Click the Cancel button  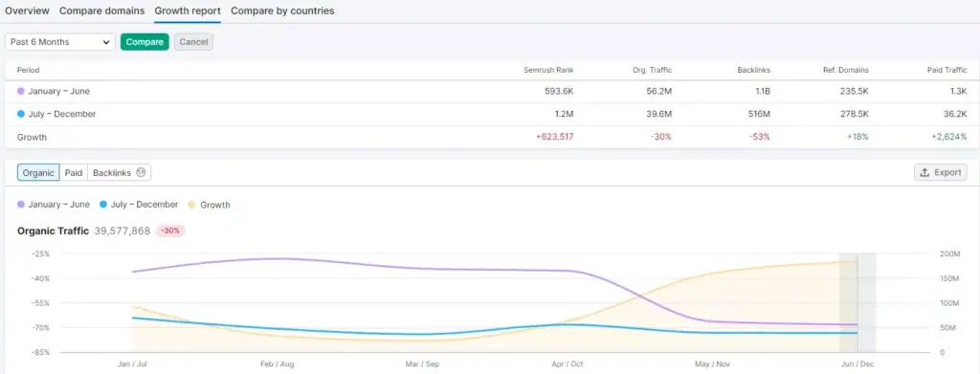pyautogui.click(x=193, y=42)
